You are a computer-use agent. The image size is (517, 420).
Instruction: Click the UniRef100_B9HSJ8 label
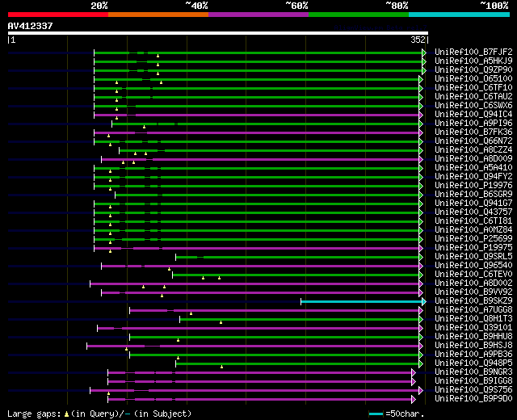[473, 346]
